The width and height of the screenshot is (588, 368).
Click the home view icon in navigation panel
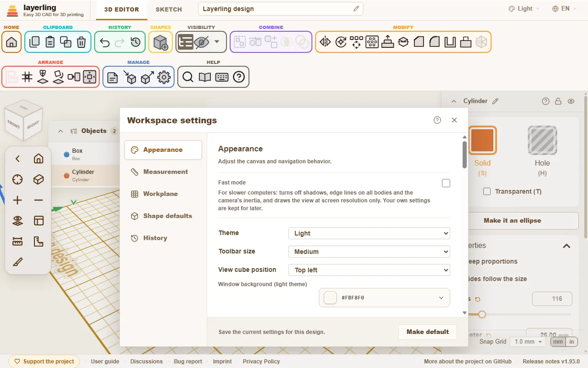click(39, 159)
